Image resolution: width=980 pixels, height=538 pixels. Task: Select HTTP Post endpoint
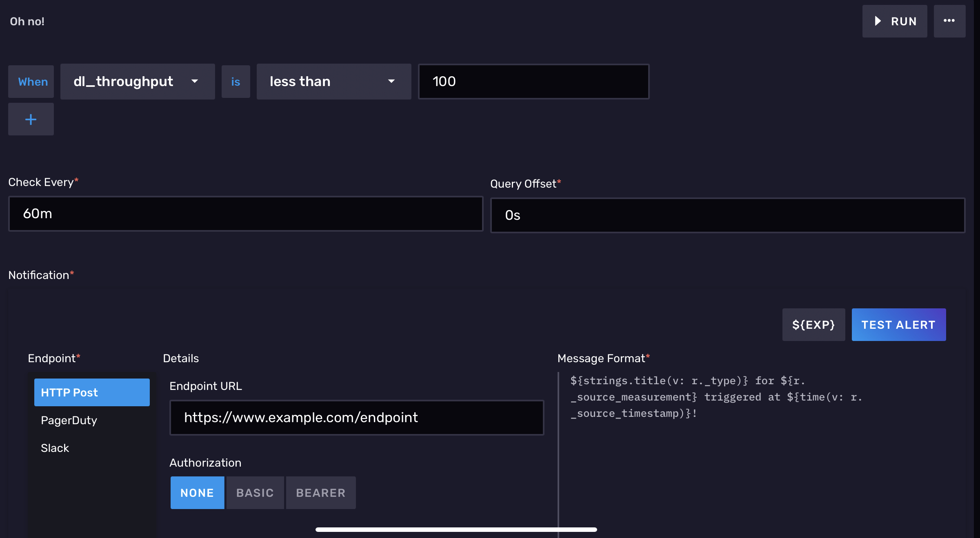coord(92,392)
